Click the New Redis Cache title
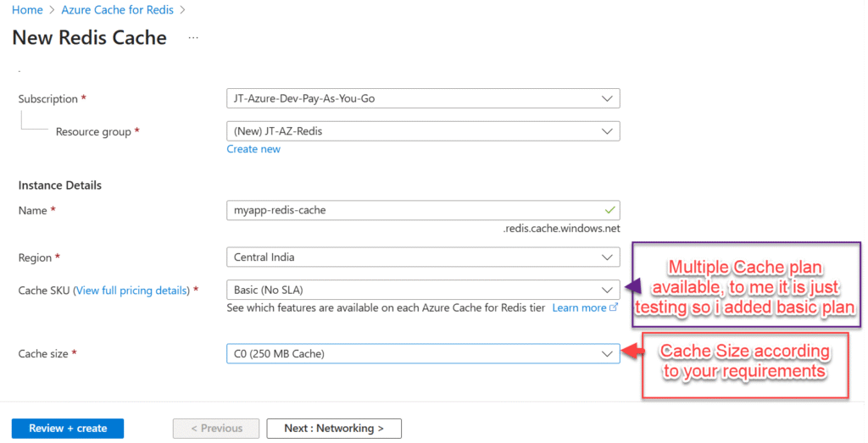 coord(89,37)
